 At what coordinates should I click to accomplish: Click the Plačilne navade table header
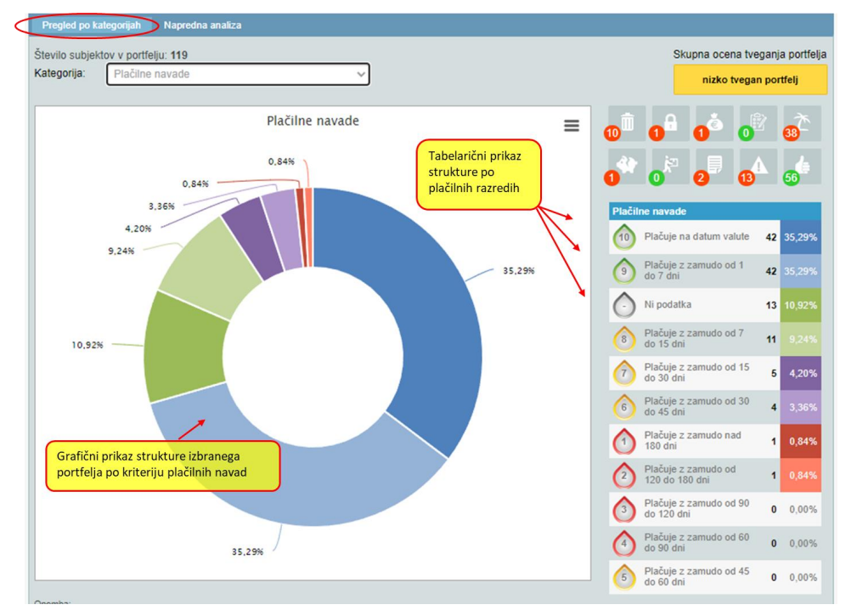click(x=715, y=211)
